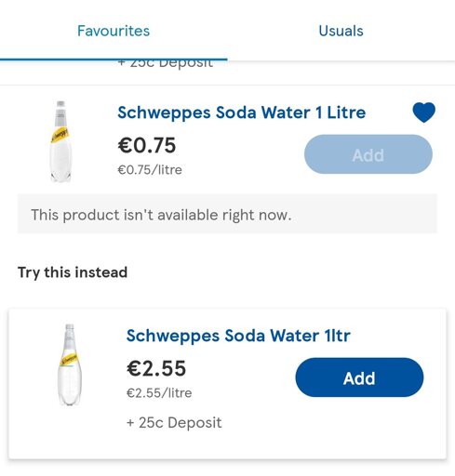This screenshot has width=455, height=476.
Task: Switch to the Favourites tab
Action: pos(114,31)
